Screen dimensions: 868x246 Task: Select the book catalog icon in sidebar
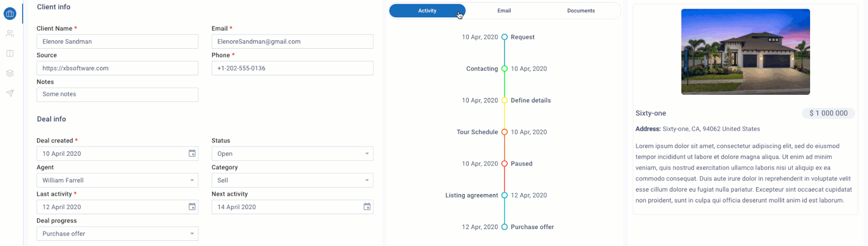point(10,53)
